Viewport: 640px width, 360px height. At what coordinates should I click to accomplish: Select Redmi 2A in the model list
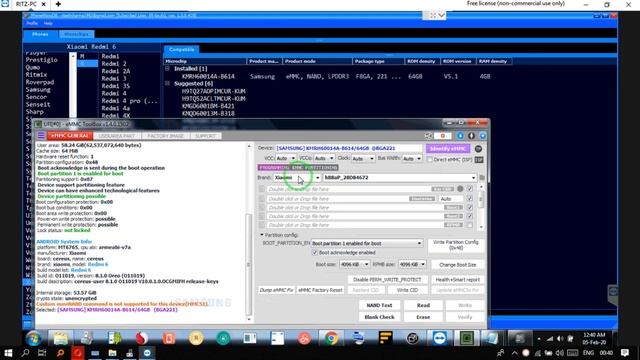[x=116, y=71]
